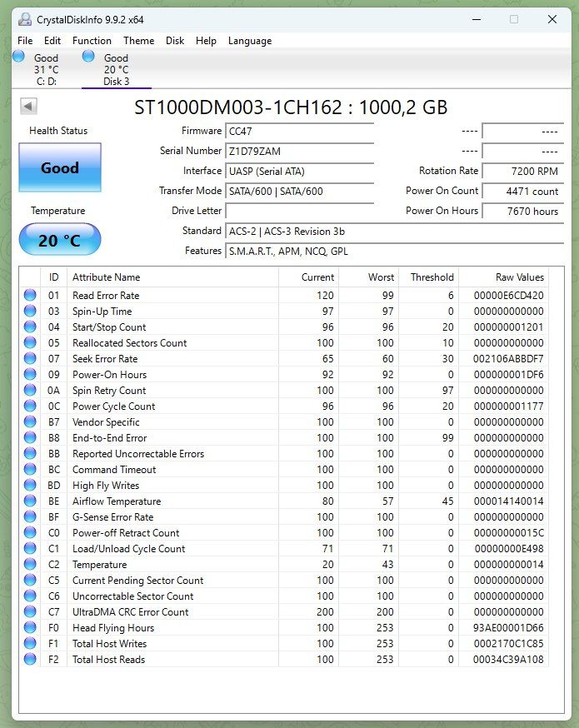Click the empty Drive Letter field

[x=299, y=212]
